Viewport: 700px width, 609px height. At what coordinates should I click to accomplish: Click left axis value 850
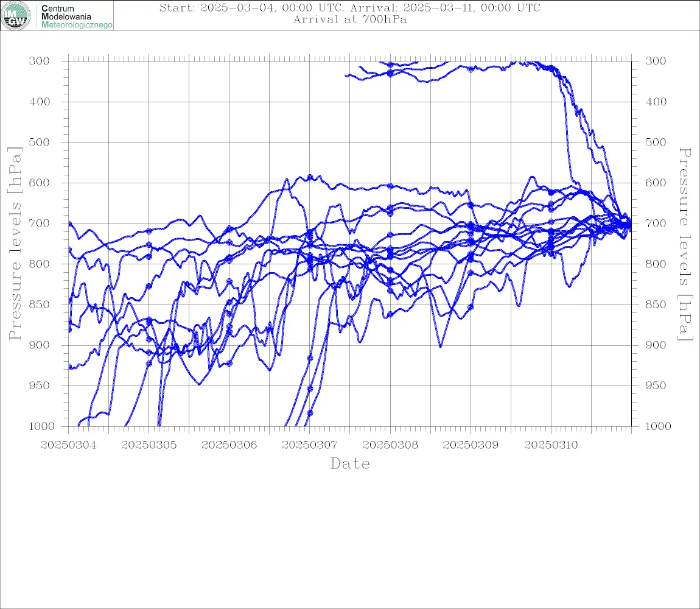(40, 304)
